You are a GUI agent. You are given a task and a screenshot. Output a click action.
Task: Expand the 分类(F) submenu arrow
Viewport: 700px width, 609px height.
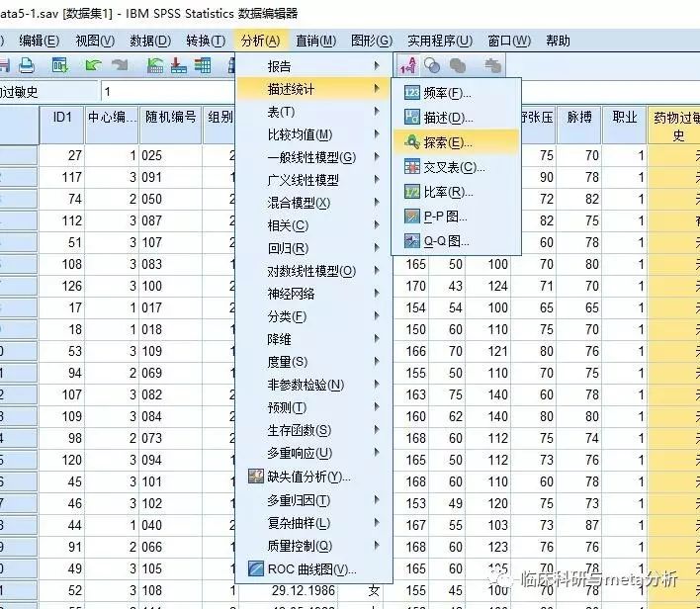(x=377, y=316)
